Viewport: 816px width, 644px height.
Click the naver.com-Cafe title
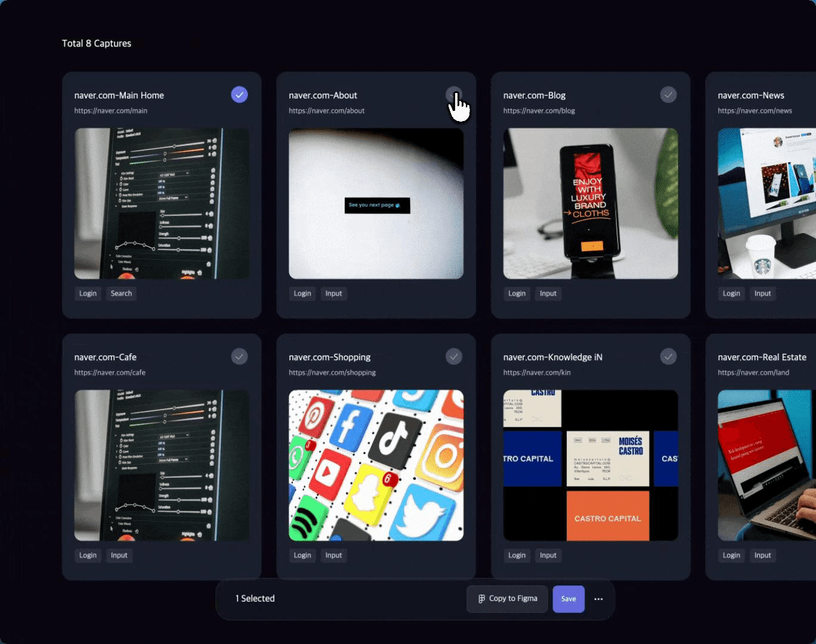click(105, 357)
